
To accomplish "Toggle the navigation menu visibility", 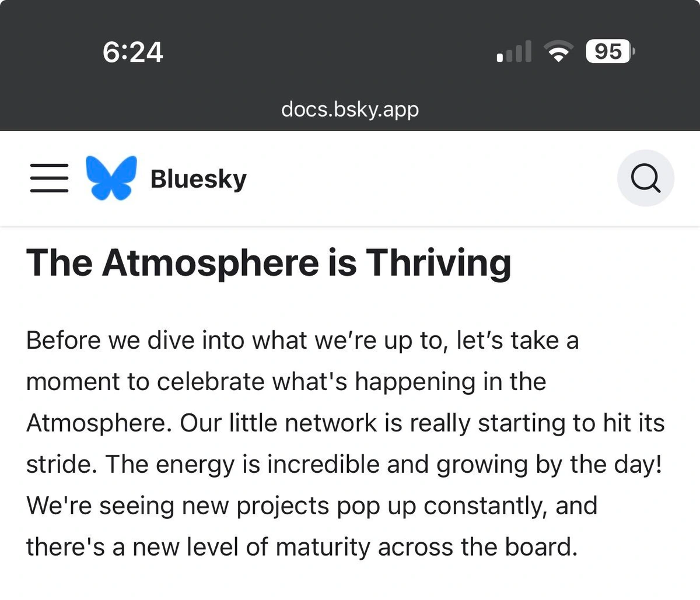I will pos(49,178).
